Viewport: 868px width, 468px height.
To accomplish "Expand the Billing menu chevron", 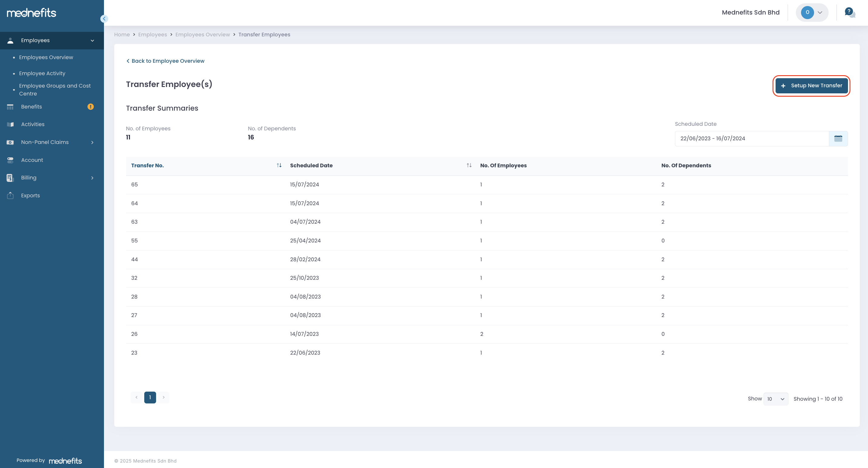I will click(92, 178).
